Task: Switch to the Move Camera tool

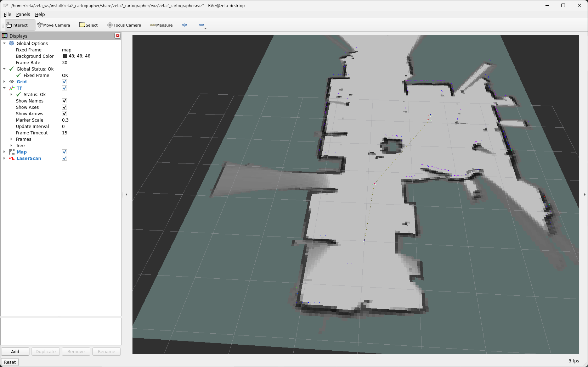Action: pyautogui.click(x=53, y=25)
